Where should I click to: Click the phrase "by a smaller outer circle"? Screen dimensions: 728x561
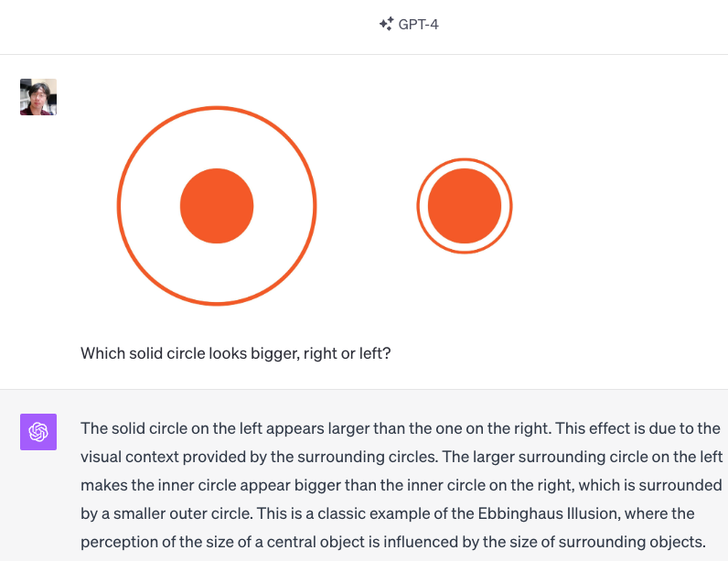click(x=166, y=513)
